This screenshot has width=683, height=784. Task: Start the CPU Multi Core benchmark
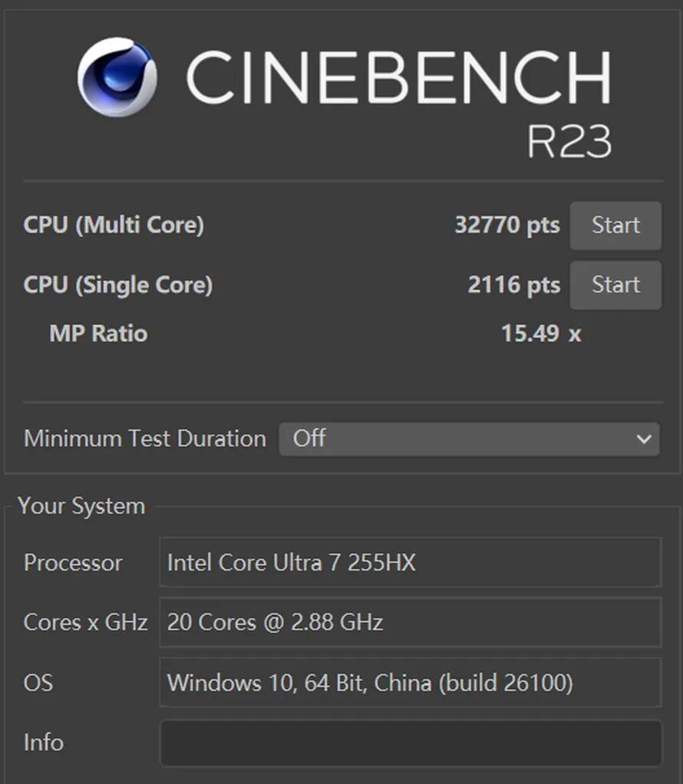coord(615,226)
